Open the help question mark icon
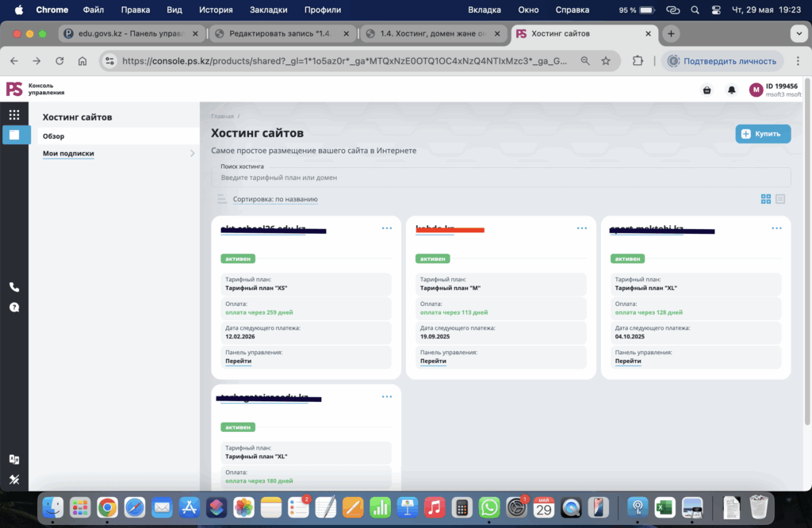This screenshot has height=528, width=812. (14, 308)
